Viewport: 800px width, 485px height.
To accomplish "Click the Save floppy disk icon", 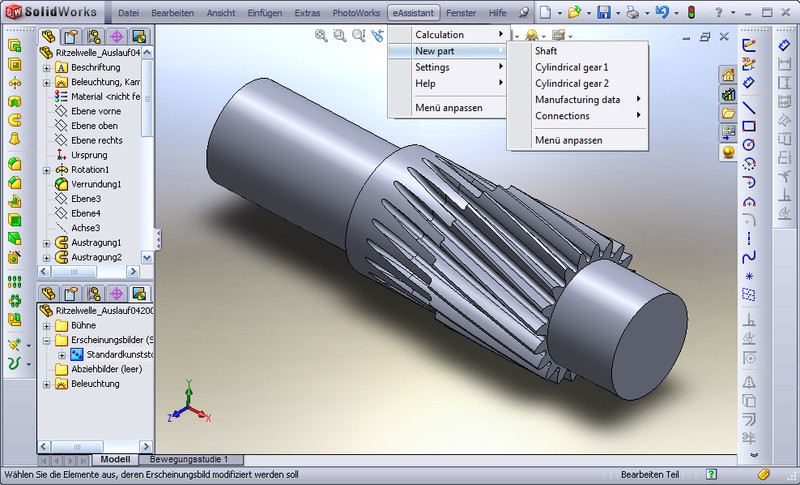I will click(604, 13).
